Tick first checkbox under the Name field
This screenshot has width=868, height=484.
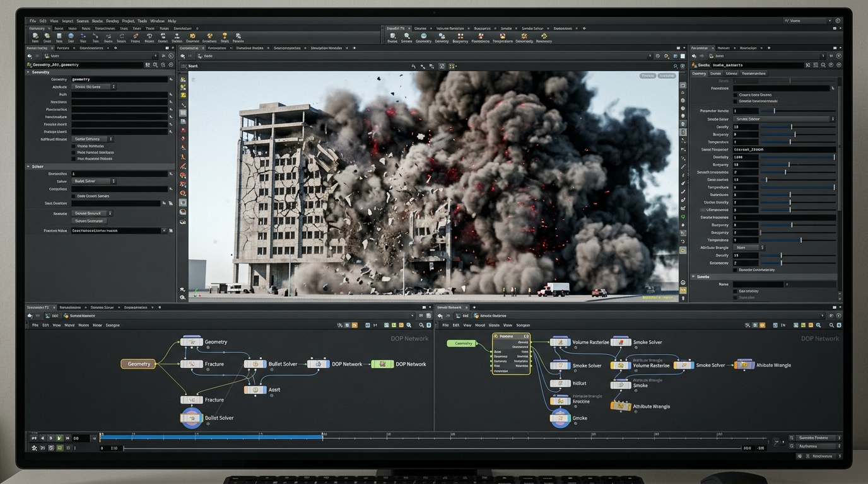[x=735, y=291]
